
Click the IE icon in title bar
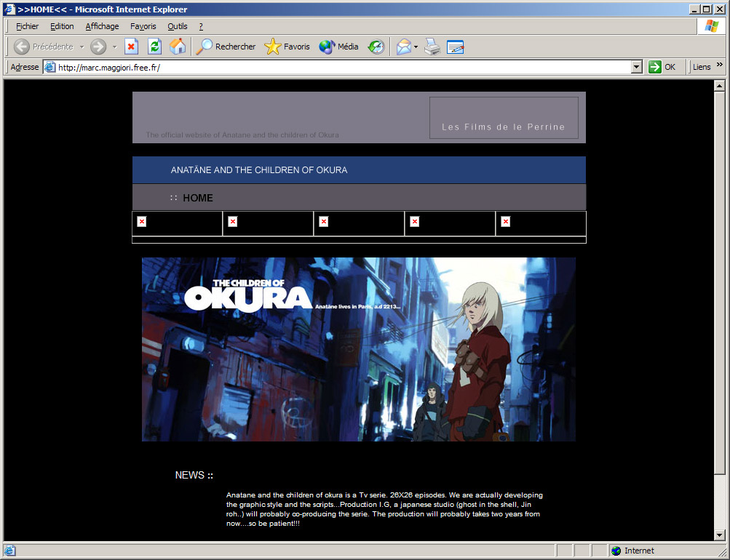[x=9, y=9]
